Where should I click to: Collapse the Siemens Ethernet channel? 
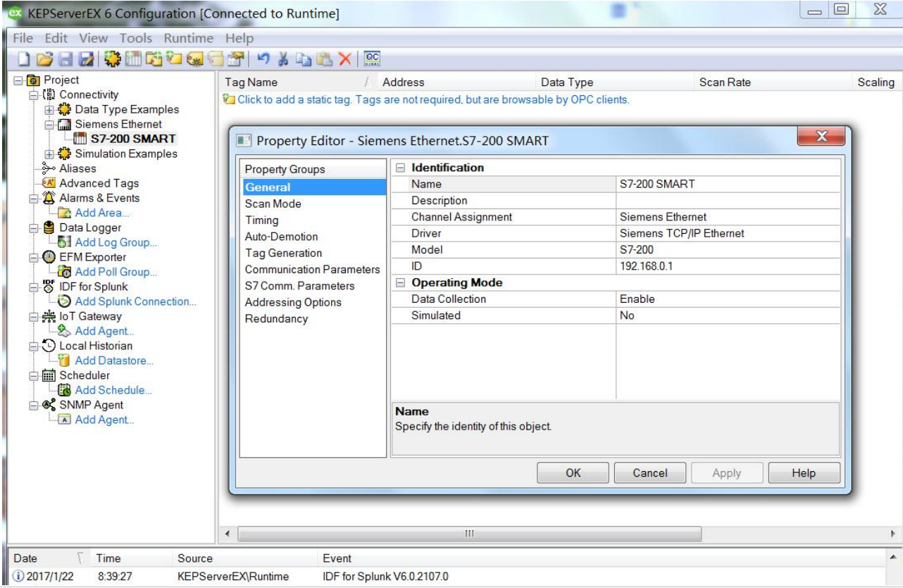click(49, 124)
